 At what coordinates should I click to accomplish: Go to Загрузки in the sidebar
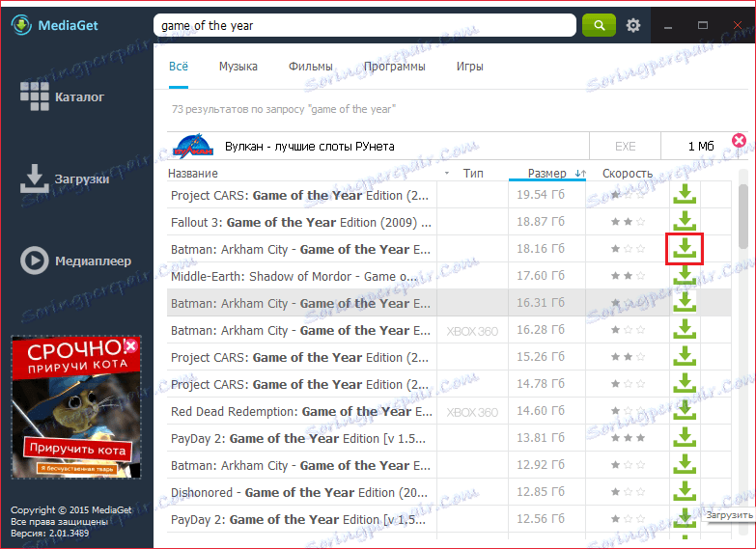point(65,178)
